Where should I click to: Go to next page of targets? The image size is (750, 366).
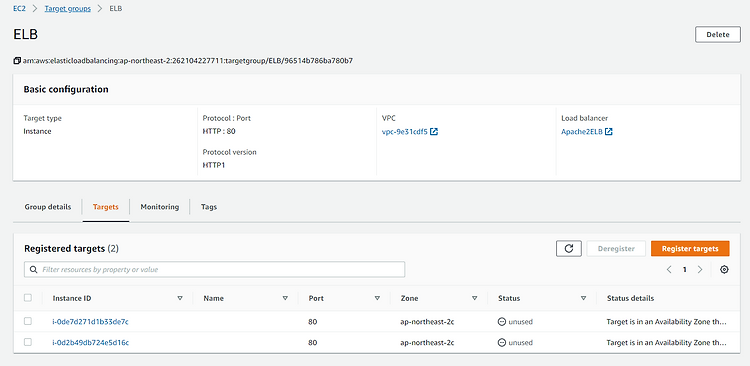[700, 270]
